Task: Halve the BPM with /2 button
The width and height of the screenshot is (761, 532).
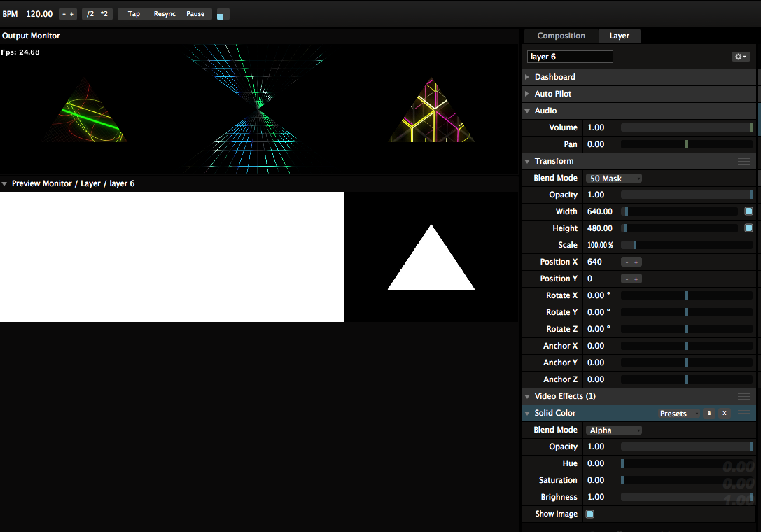Action: tap(90, 14)
